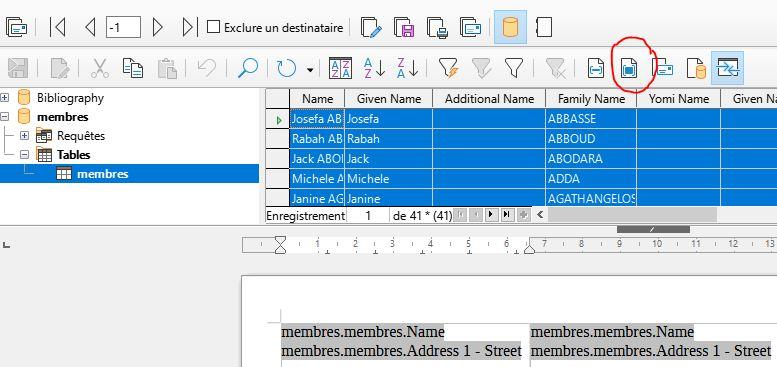Click the AutoFilter funnel with lightning
Image resolution: width=777 pixels, height=367 pixels.
click(448, 68)
